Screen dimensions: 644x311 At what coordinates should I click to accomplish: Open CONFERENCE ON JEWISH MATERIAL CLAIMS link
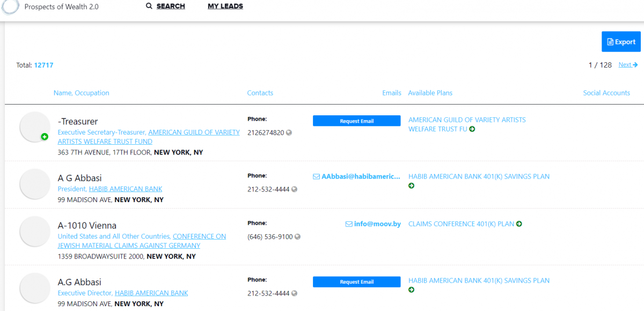pyautogui.click(x=199, y=236)
